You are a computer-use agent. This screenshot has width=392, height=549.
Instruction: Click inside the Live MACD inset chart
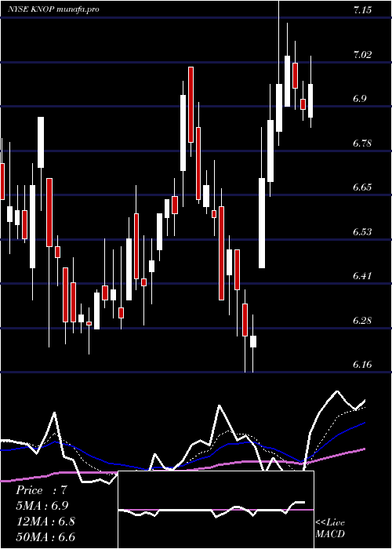coord(216,510)
